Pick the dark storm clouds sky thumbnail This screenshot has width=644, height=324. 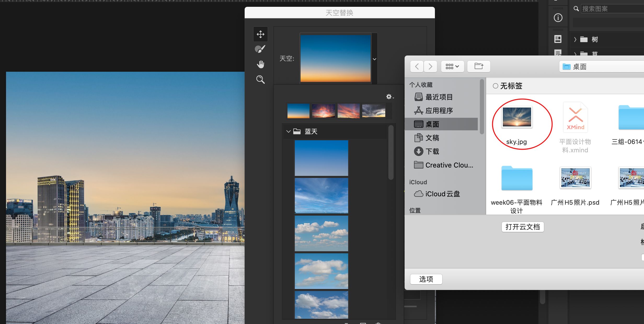(x=373, y=111)
